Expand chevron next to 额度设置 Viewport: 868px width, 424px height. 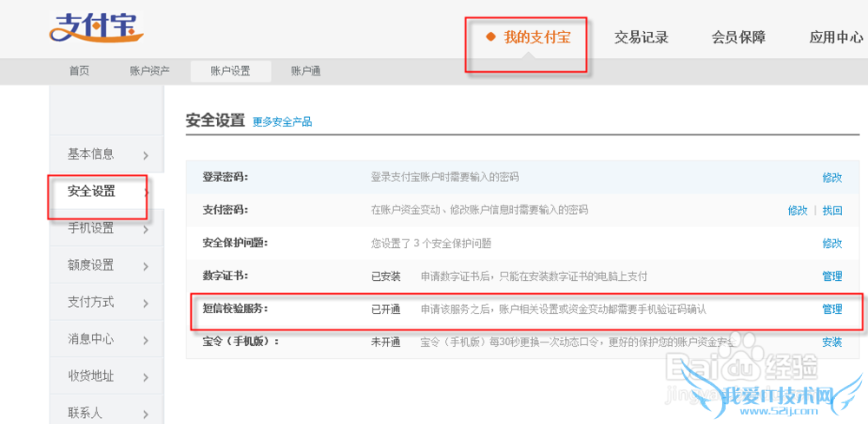146,266
